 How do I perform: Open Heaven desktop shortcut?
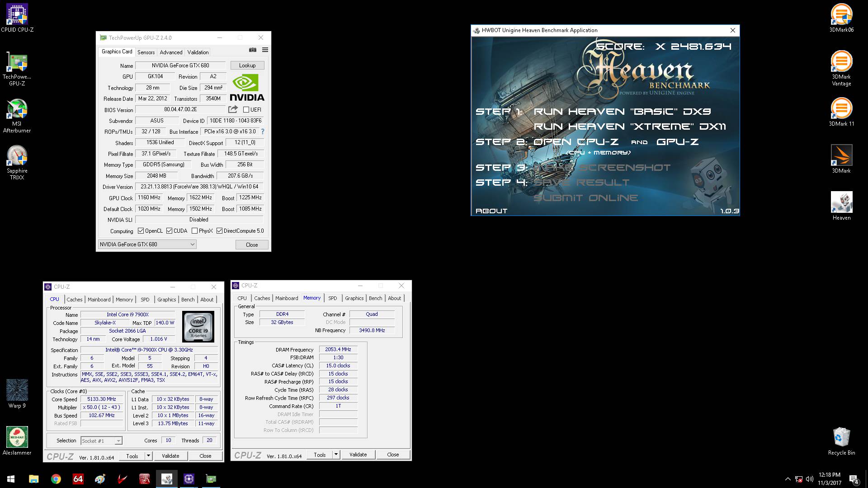[841, 206]
